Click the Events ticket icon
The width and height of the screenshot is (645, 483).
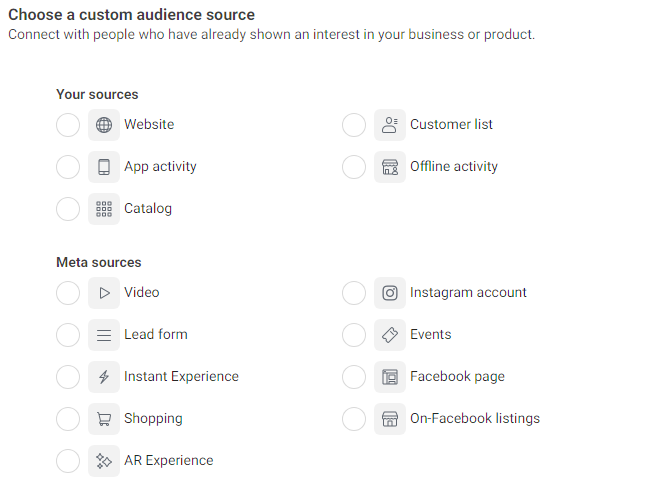pos(390,335)
